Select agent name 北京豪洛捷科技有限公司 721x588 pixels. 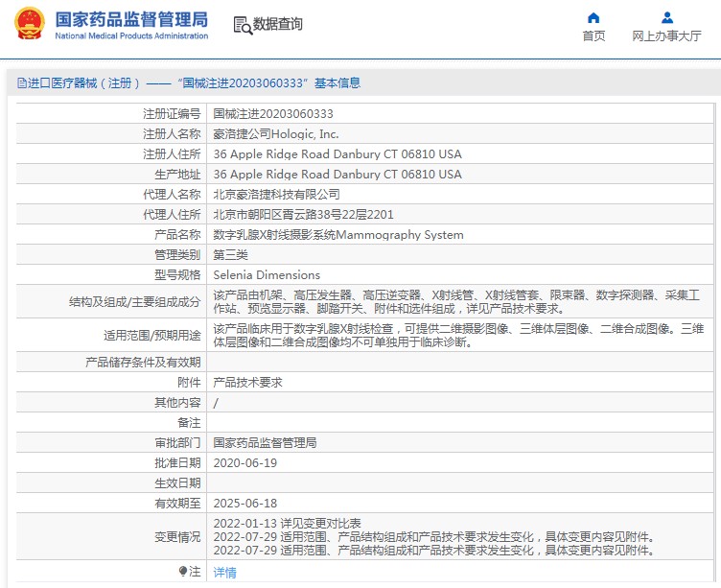[276, 194]
